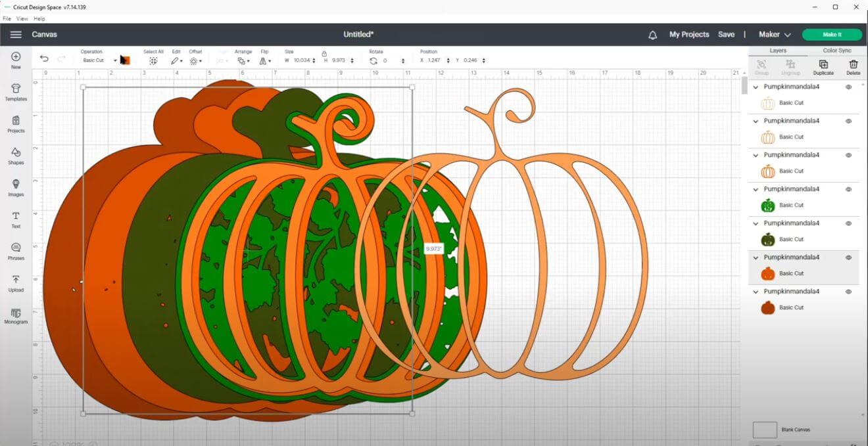Image resolution: width=868 pixels, height=446 pixels.
Task: Open the Phrases panel
Action: 16,252
